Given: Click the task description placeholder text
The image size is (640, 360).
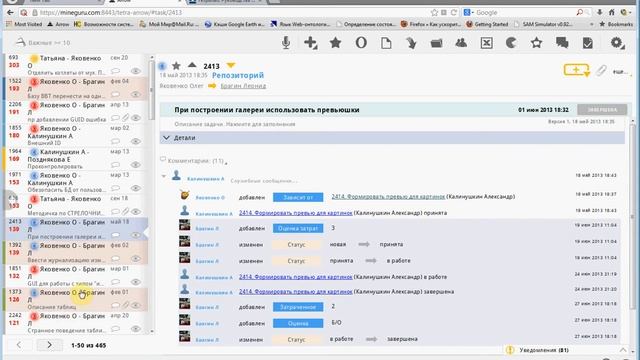Looking at the screenshot, I should [235, 124].
